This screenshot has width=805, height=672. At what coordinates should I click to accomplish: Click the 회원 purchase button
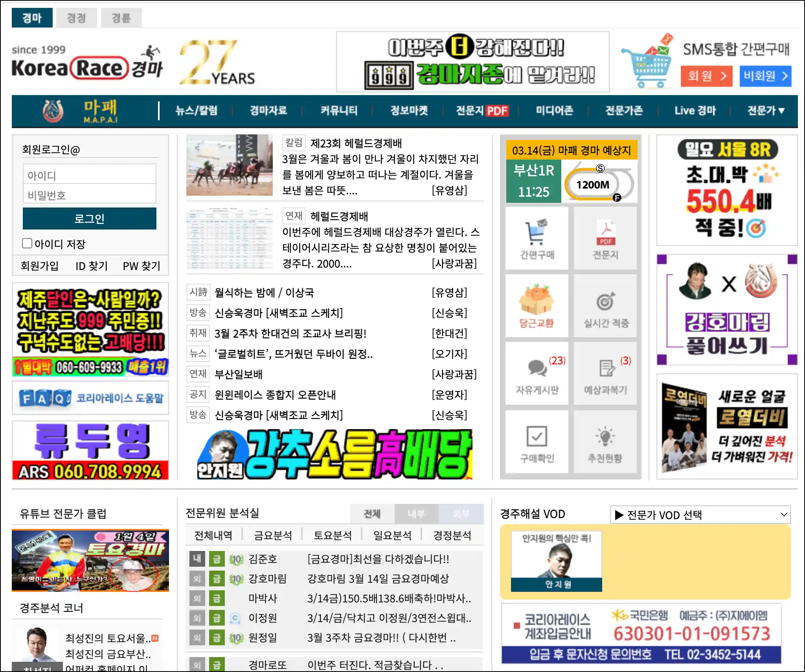[x=706, y=76]
